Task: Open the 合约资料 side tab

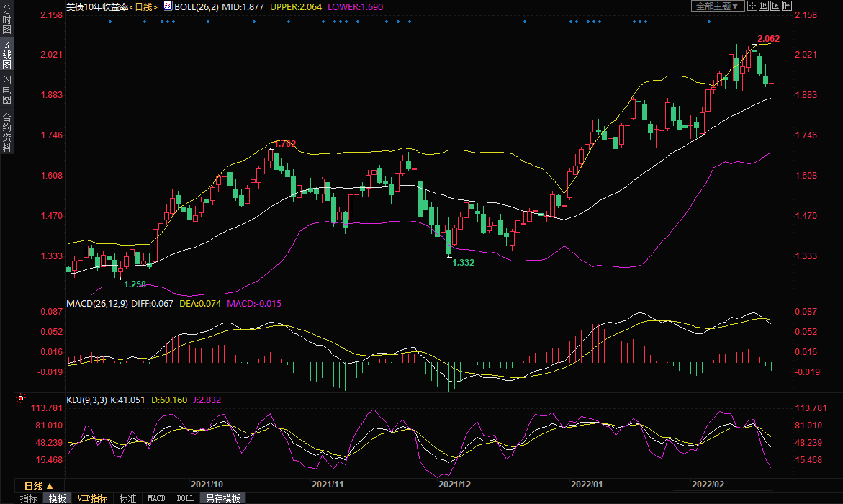Action: pos(6,131)
